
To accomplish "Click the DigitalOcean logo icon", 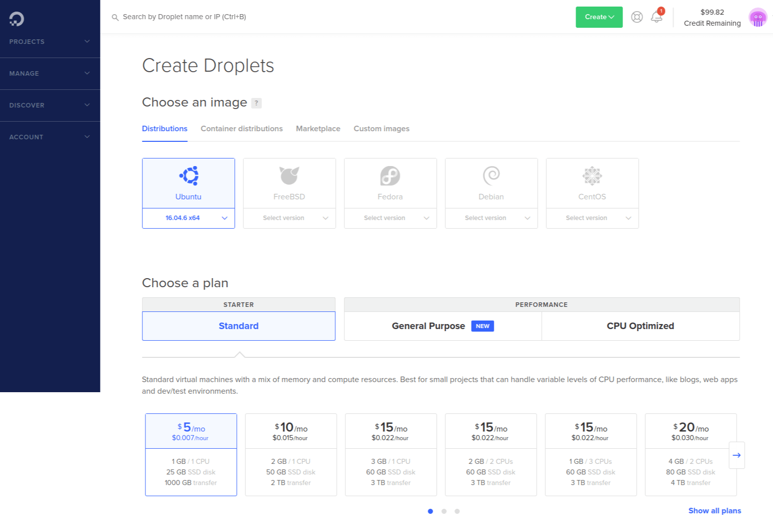I will point(16,19).
